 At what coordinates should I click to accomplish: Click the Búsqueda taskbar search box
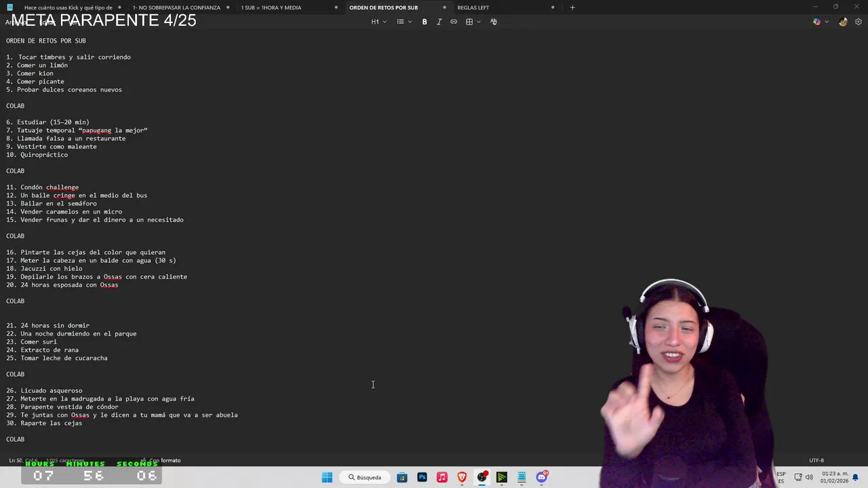click(365, 477)
